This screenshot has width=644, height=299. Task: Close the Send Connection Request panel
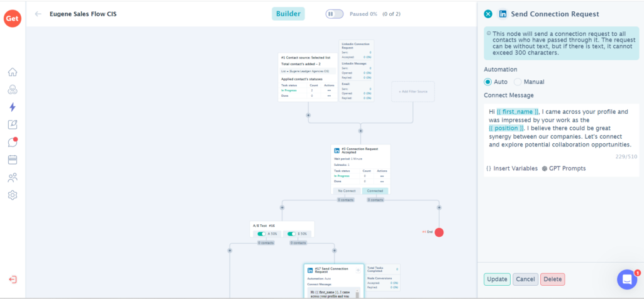tap(488, 14)
